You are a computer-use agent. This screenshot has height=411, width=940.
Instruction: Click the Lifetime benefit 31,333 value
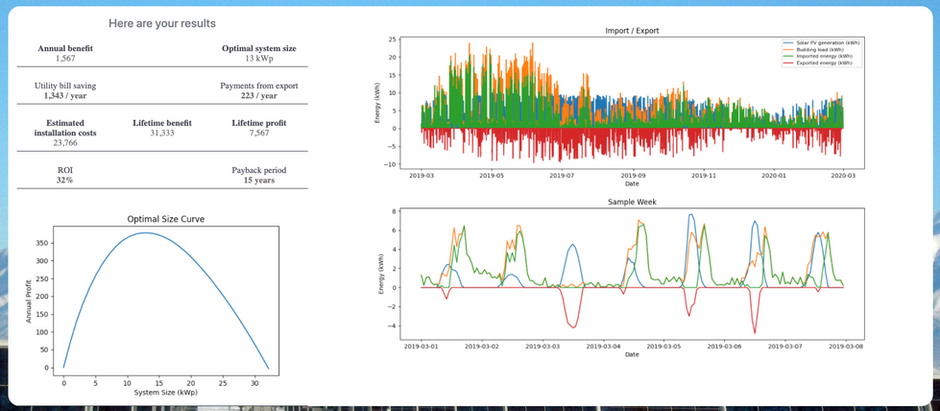[x=162, y=133]
